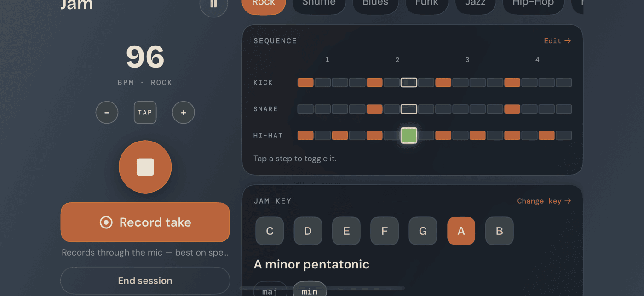The height and width of the screenshot is (296, 644).
Task: Start recording with Record take
Action: click(x=145, y=222)
